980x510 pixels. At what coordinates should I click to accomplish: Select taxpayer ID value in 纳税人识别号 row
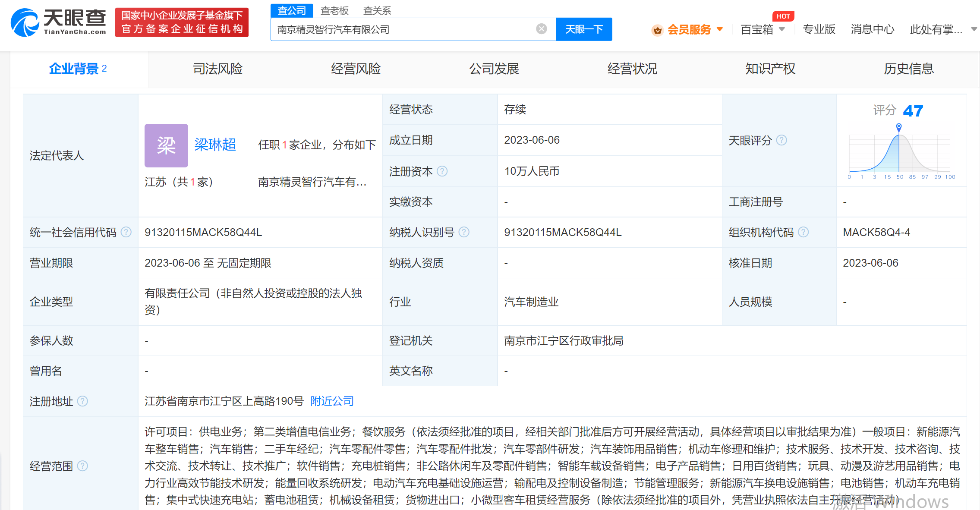[563, 232]
